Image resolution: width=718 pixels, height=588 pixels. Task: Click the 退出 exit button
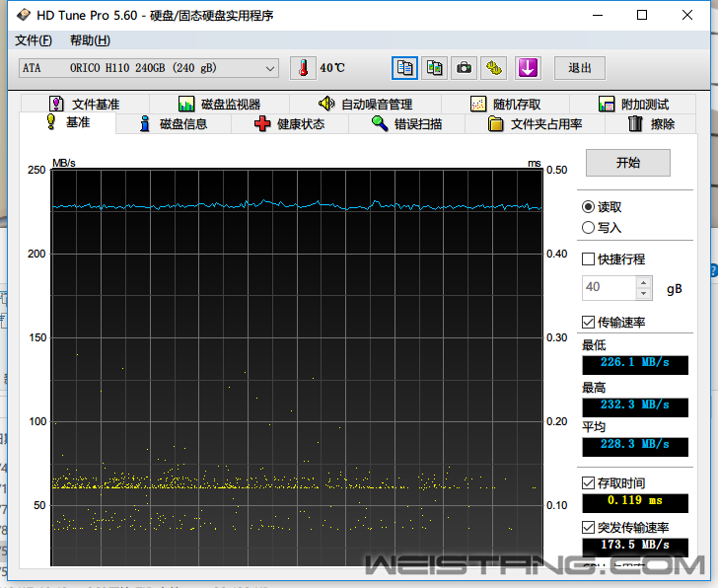pyautogui.click(x=580, y=68)
